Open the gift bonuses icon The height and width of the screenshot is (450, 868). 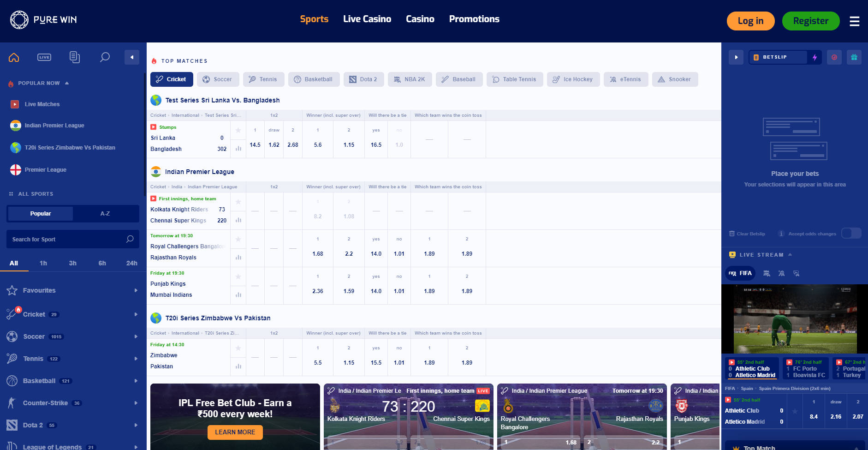tap(854, 57)
